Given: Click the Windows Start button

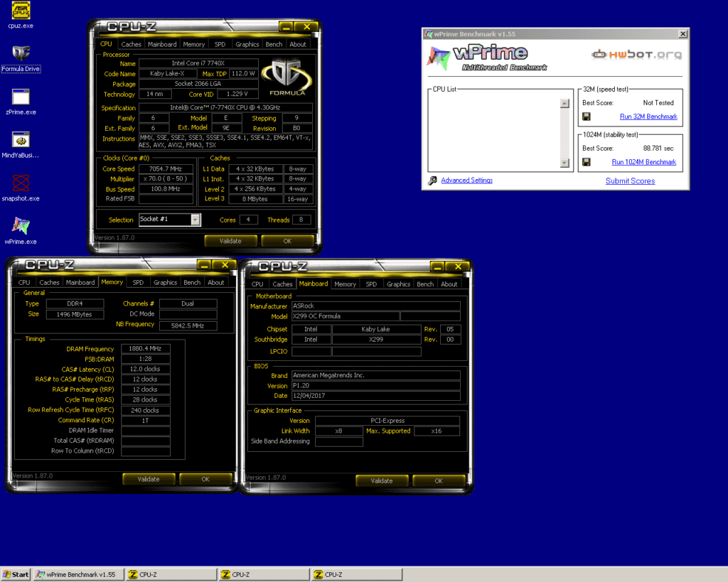Looking at the screenshot, I should coord(16,575).
